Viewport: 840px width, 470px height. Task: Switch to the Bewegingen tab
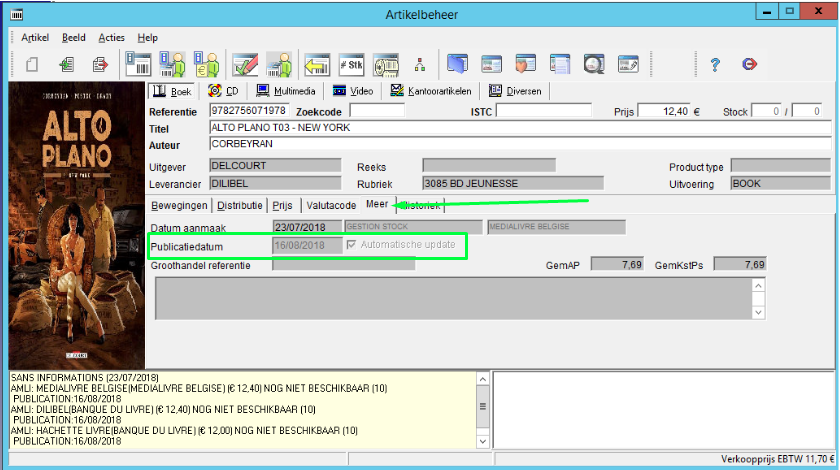pos(179,205)
